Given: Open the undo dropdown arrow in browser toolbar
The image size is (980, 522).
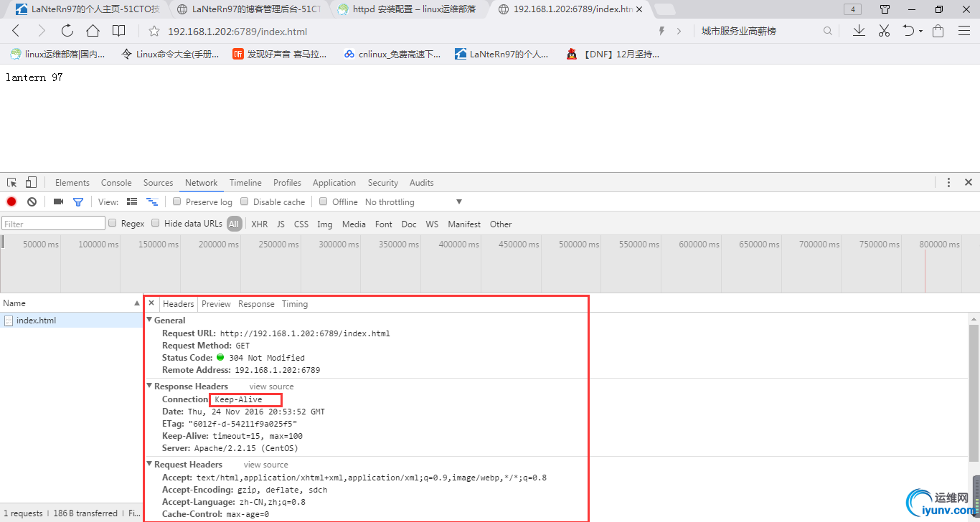Looking at the screenshot, I should [x=921, y=32].
